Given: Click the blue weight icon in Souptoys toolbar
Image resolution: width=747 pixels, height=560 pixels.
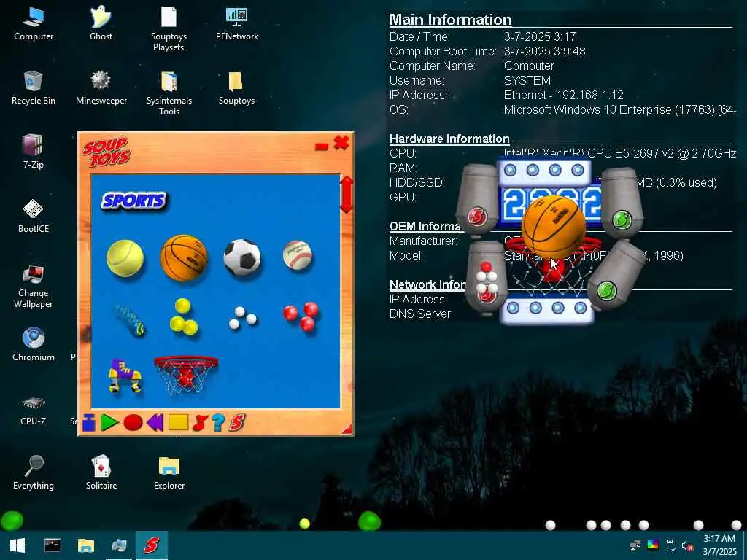Looking at the screenshot, I should [x=89, y=422].
